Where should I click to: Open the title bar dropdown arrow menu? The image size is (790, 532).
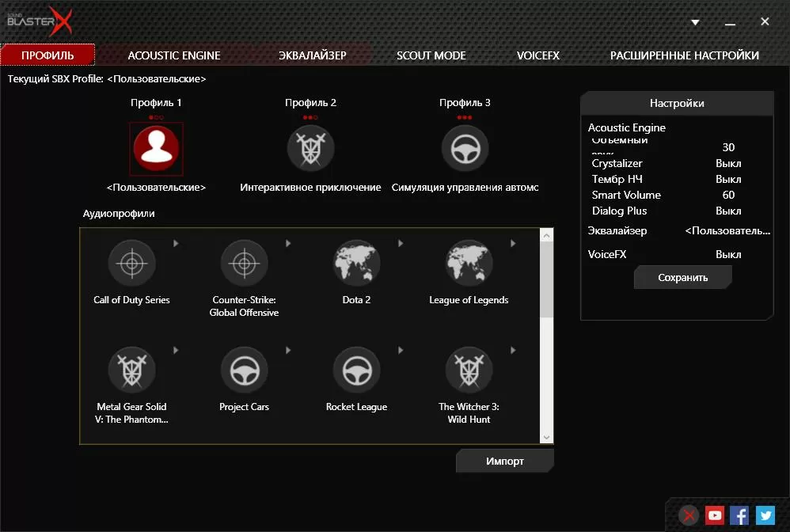click(694, 22)
